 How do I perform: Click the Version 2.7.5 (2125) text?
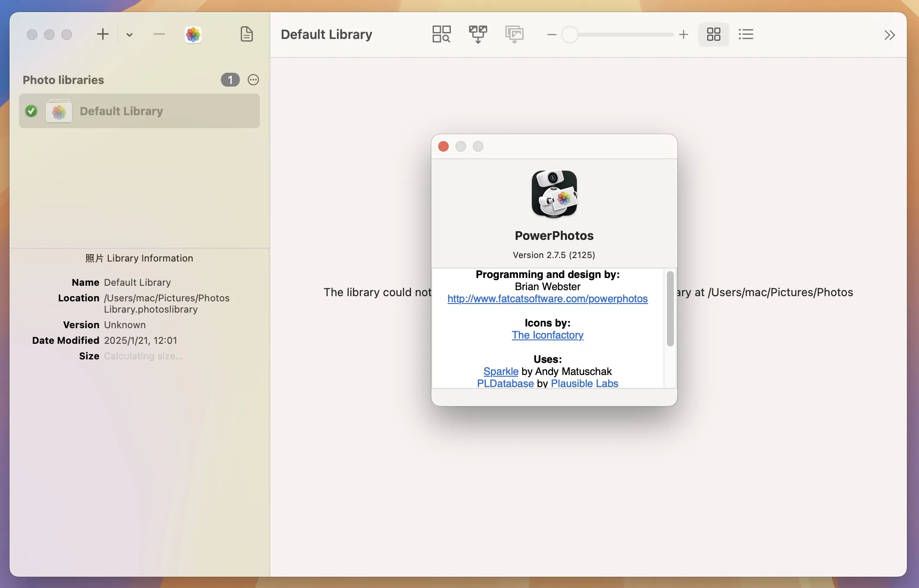click(554, 255)
